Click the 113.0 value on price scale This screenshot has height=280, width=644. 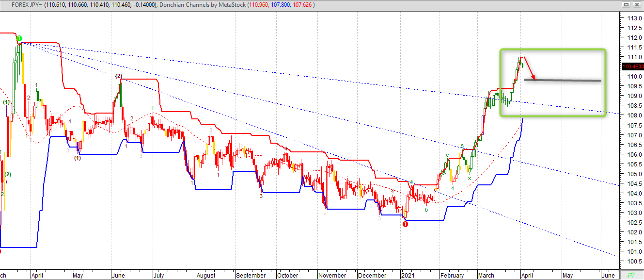click(631, 18)
